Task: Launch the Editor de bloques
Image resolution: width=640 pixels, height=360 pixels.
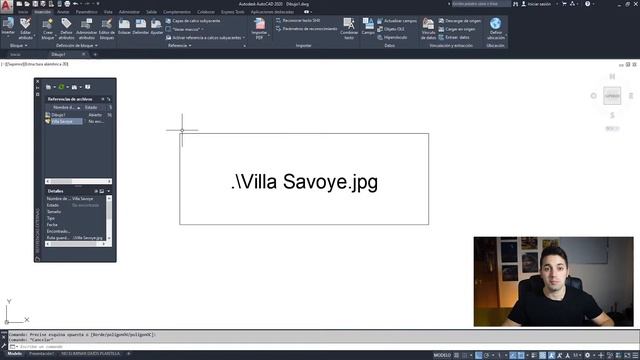Action: tap(107, 29)
